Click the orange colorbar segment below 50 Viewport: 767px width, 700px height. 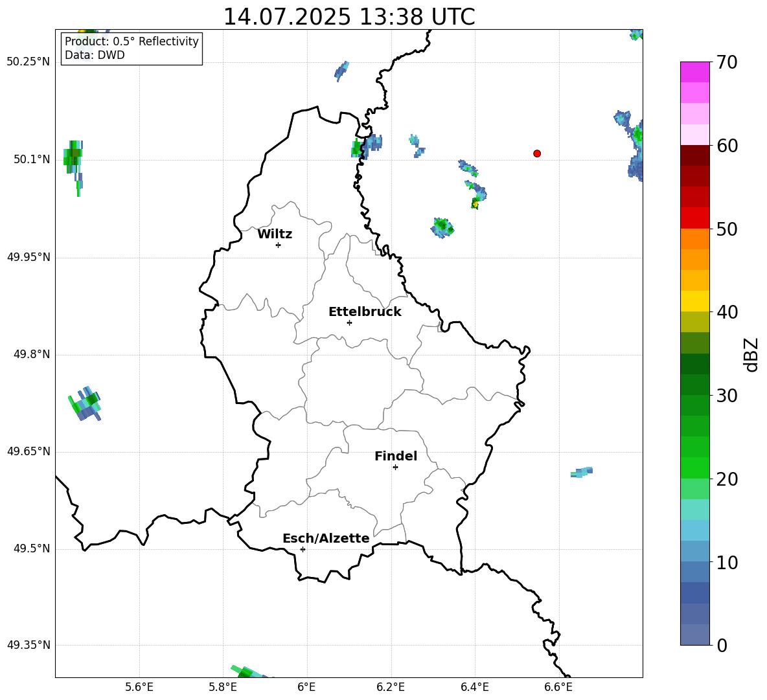click(695, 238)
